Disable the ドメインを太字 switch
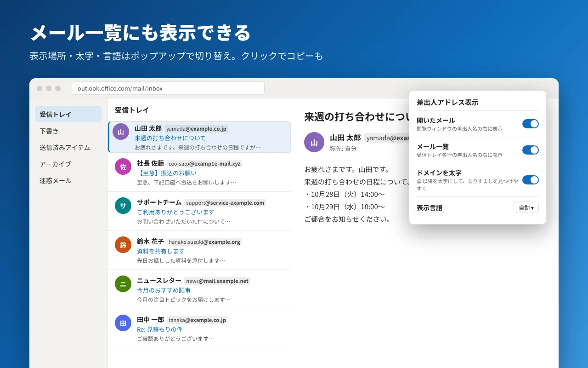The height and width of the screenshot is (368, 588). (531, 180)
